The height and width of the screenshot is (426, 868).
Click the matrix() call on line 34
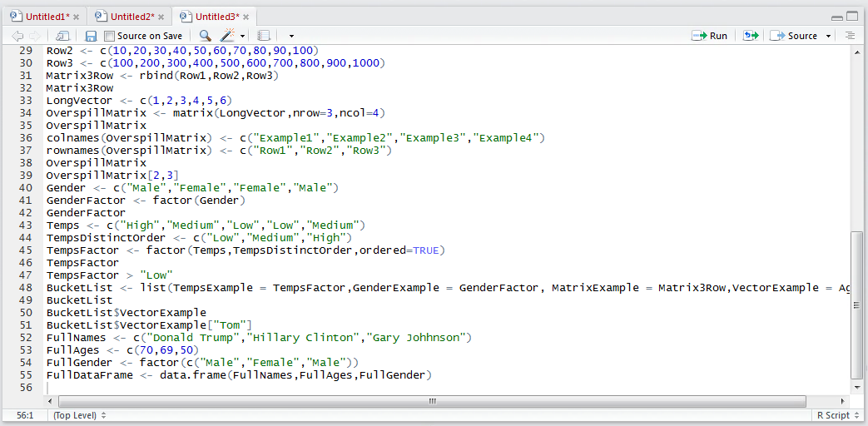(279, 113)
